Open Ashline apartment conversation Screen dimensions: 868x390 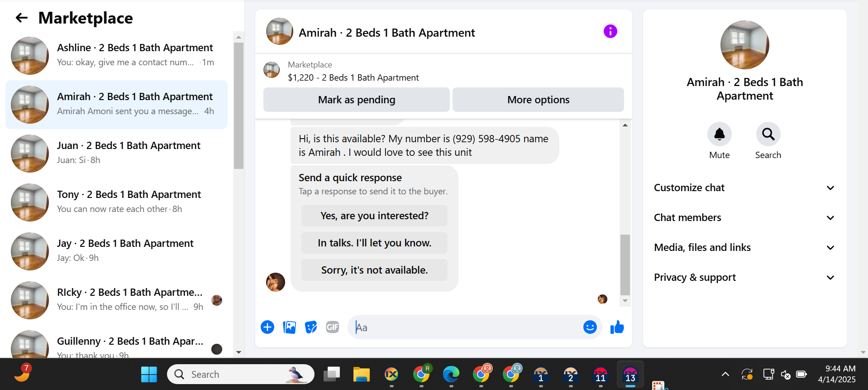click(116, 56)
